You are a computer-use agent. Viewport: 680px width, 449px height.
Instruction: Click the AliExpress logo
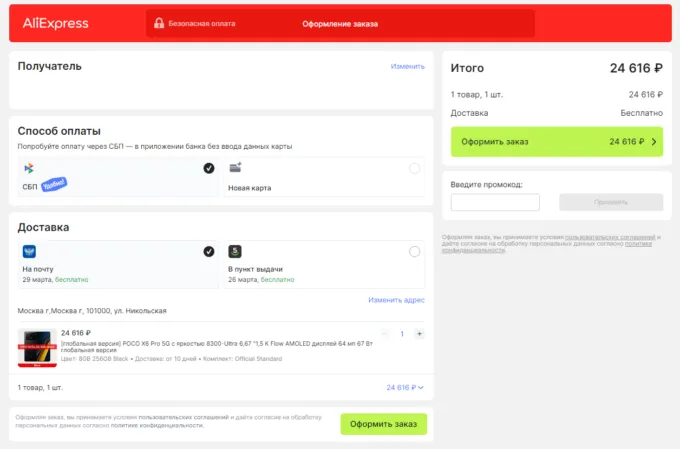pyautogui.click(x=55, y=23)
